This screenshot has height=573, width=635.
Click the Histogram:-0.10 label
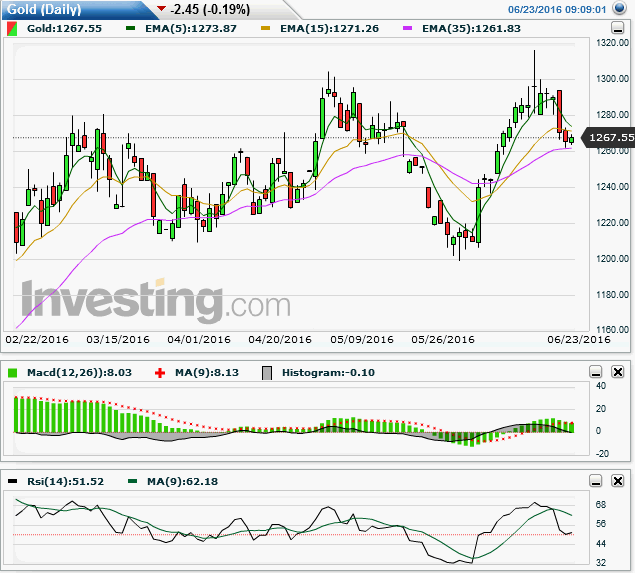coord(328,373)
